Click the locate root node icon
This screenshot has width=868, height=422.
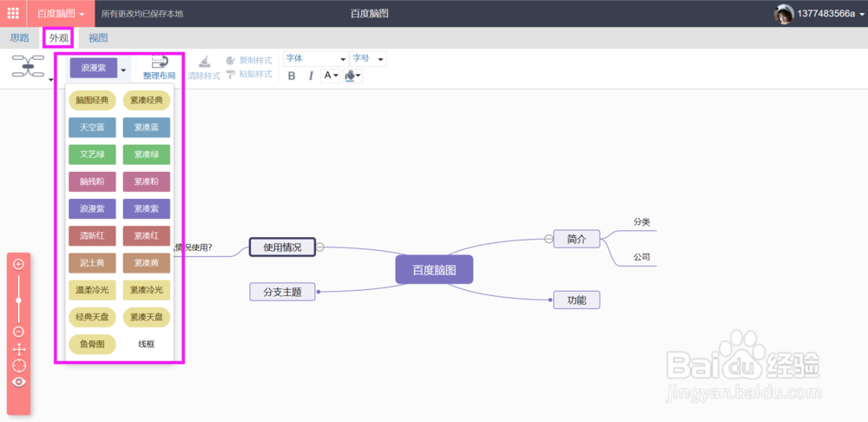(19, 366)
